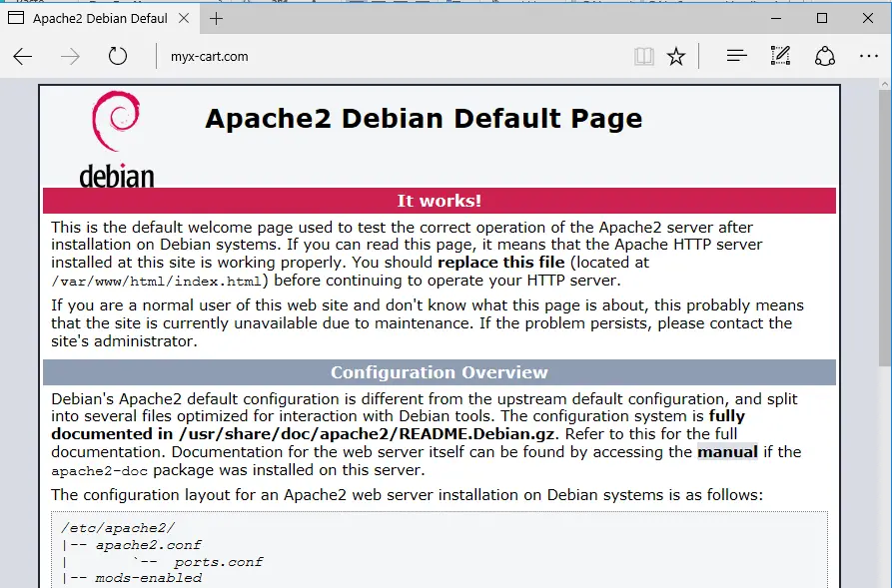
Task: Open the Share icon in toolbar
Action: (825, 56)
